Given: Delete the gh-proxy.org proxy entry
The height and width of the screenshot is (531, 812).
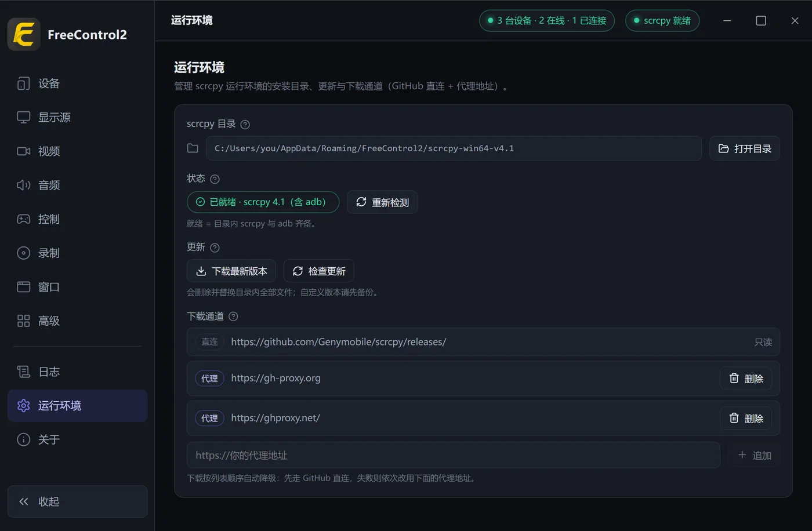Looking at the screenshot, I should 746,379.
